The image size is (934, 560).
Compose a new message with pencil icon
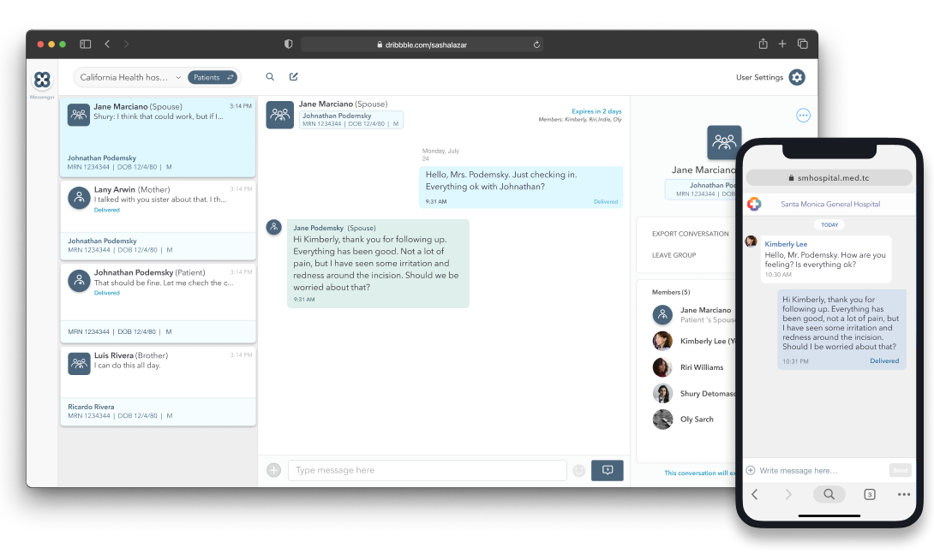tap(294, 77)
